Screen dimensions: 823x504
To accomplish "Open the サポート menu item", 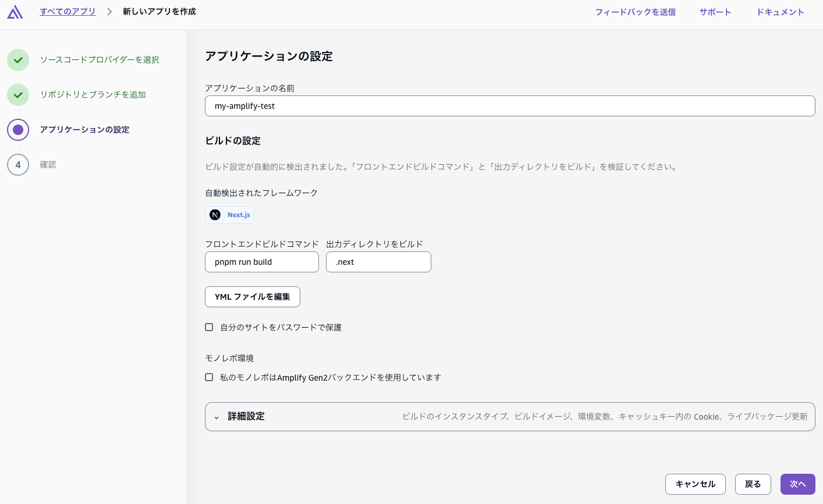I will tap(715, 12).
